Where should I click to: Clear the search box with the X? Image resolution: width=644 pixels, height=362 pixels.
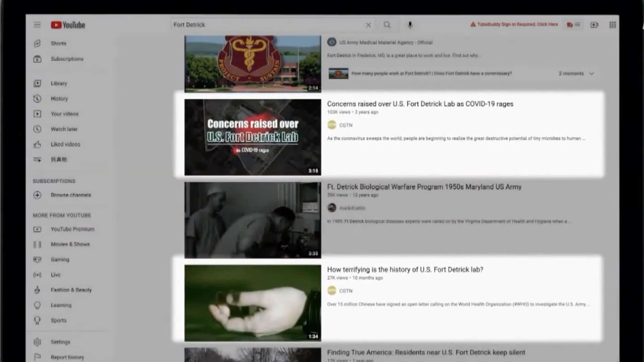[368, 25]
